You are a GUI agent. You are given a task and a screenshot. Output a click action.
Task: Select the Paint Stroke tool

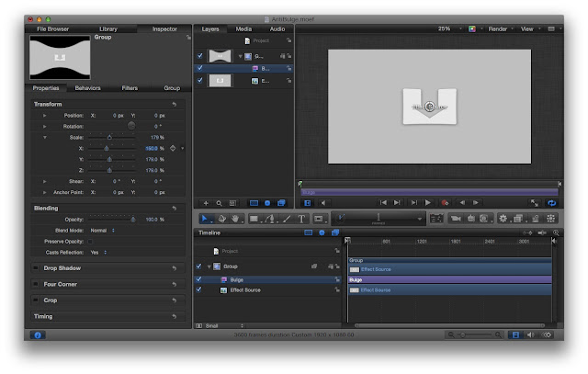tap(287, 219)
